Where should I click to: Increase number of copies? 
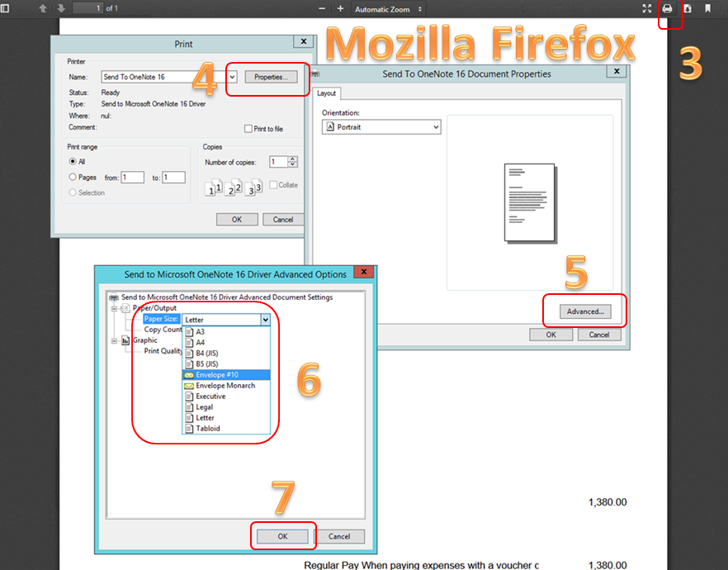(x=292, y=159)
